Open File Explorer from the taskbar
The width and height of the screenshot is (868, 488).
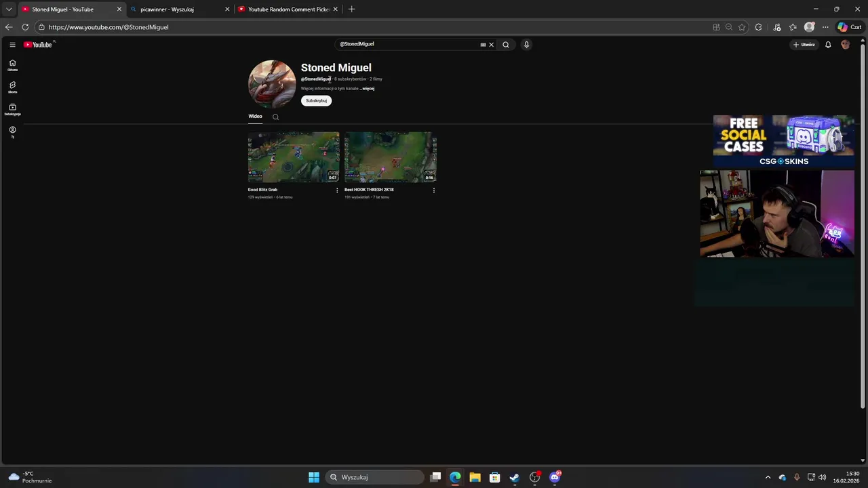(x=475, y=477)
